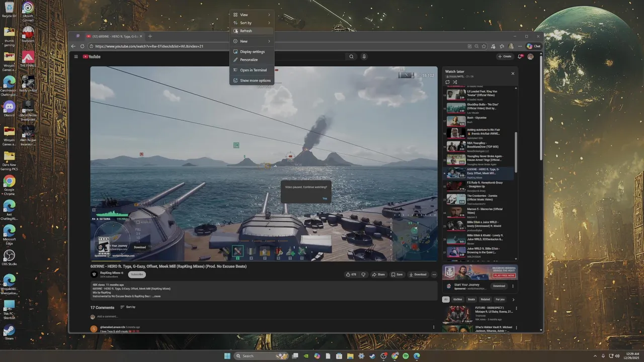The height and width of the screenshot is (362, 644).
Task: Click the browser address bar URL
Action: click(x=149, y=46)
